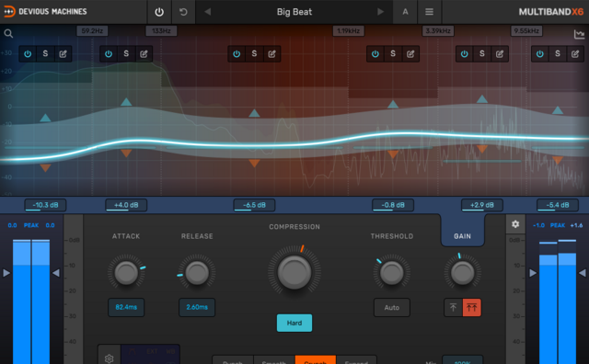Image resolution: width=589 pixels, height=364 pixels.
Task: Solo the -10.3 dB band
Action: point(45,53)
